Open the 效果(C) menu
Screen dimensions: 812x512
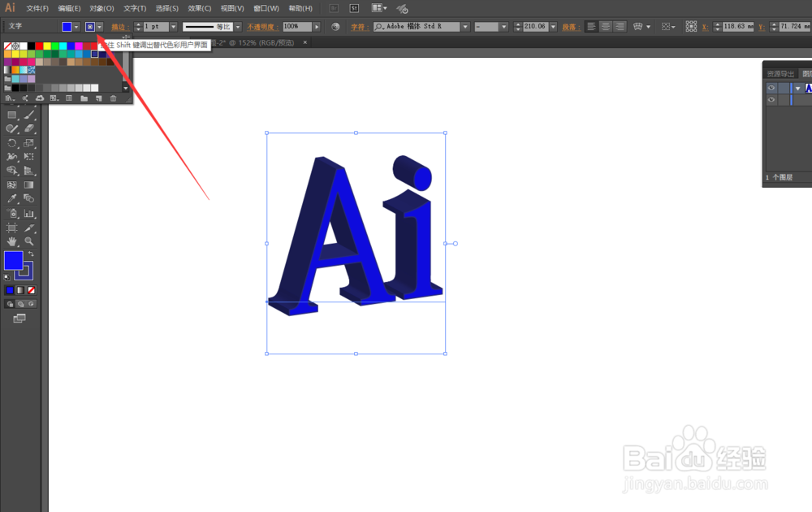(x=200, y=8)
